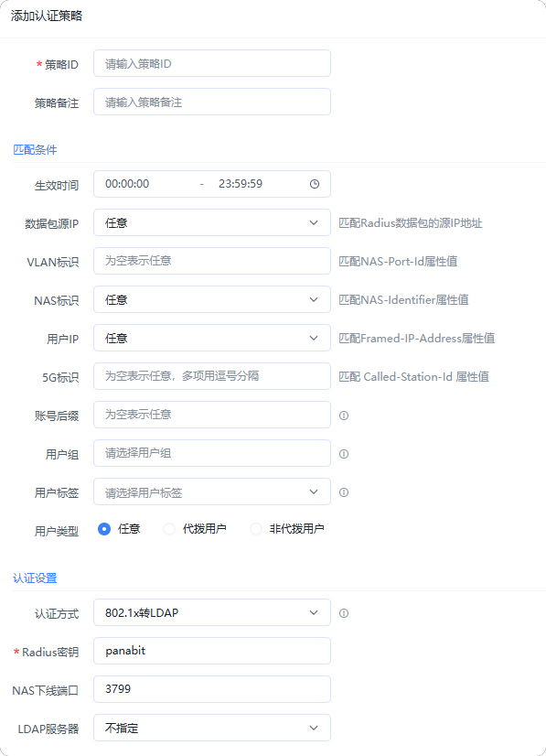Viewport: 546px width, 756px height.
Task: Click the 用户组 selection field
Action: point(212,453)
